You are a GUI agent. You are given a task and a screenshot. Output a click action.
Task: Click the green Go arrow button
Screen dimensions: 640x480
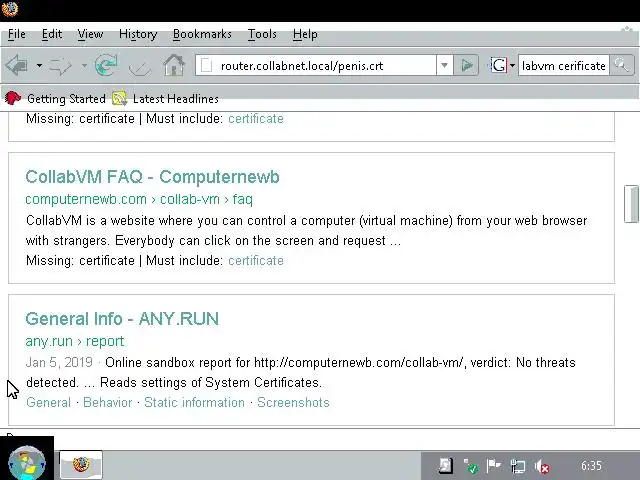click(467, 65)
